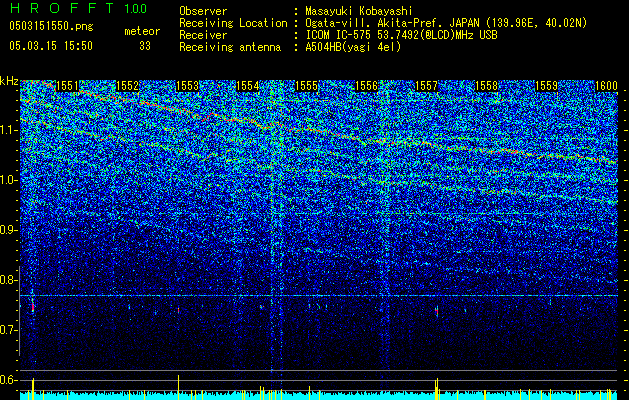Click the meteor count value 33

pyautogui.click(x=145, y=46)
